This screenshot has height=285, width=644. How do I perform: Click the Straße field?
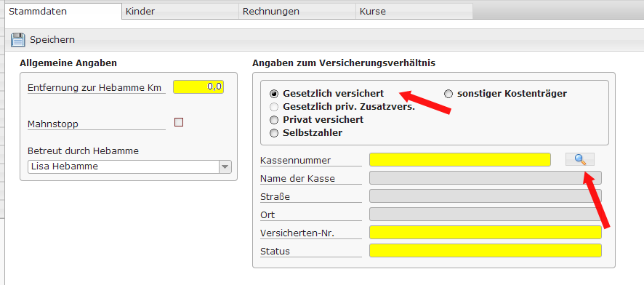(x=486, y=196)
